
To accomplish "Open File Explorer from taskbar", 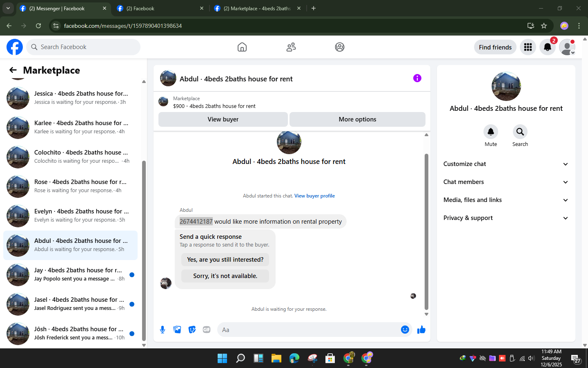I will point(276,358).
